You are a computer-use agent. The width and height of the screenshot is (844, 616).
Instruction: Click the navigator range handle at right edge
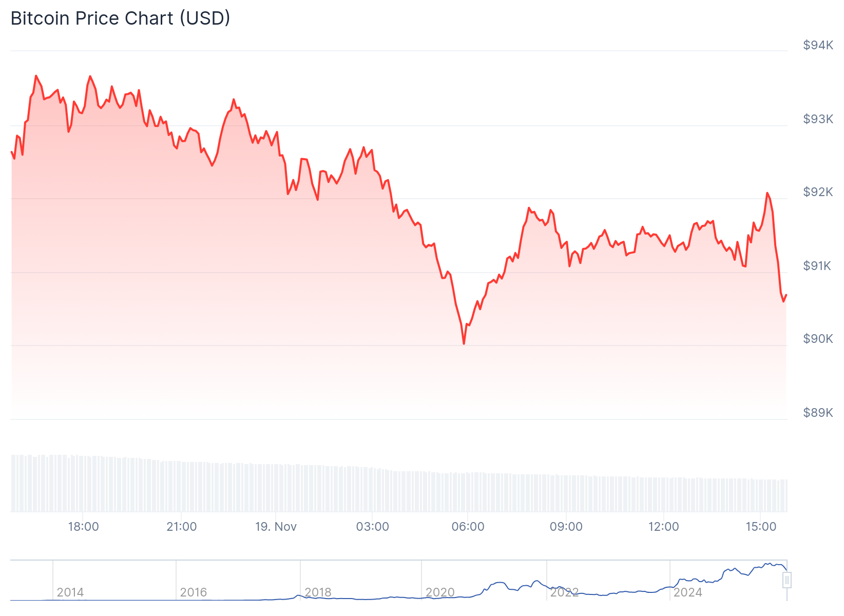(787, 580)
